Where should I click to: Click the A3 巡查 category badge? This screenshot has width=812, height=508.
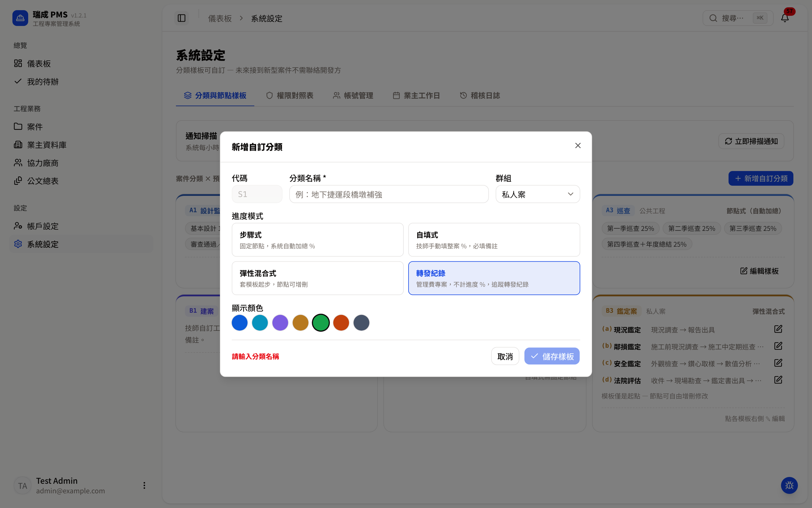coord(618,211)
